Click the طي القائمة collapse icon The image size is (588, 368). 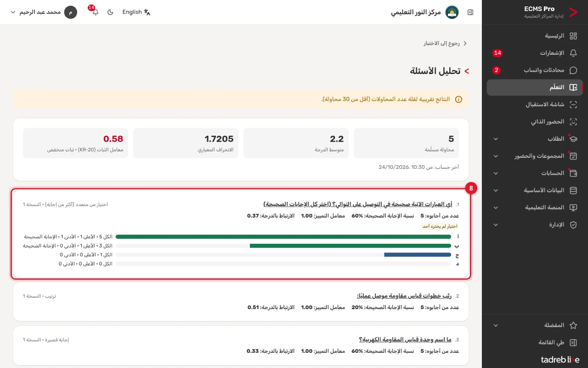(x=573, y=343)
